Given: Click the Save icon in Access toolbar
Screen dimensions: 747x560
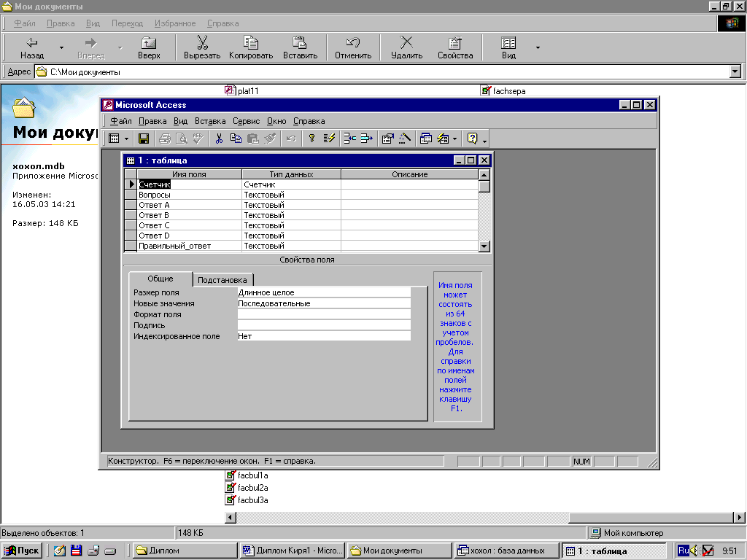Looking at the screenshot, I should point(144,138).
